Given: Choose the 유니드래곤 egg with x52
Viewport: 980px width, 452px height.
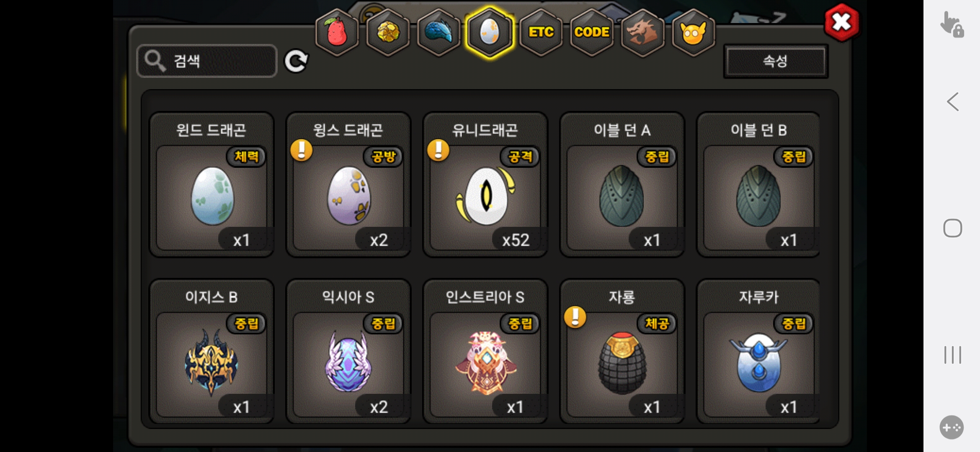Looking at the screenshot, I should pos(485,185).
